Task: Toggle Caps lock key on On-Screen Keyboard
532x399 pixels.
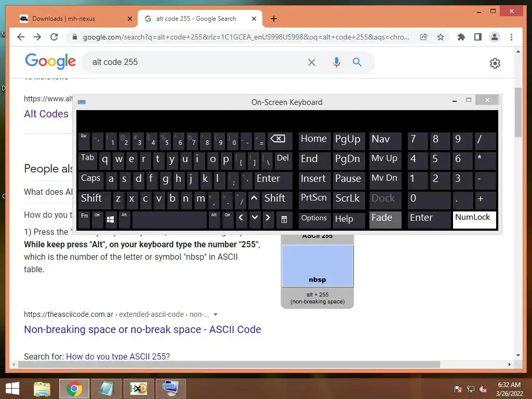Action: coord(90,180)
